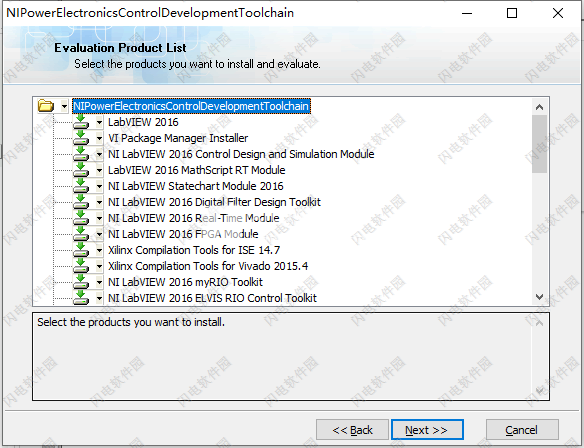This screenshot has height=448, width=584.
Task: Open install dropdown for myRIO Toolkit
Action: [99, 282]
